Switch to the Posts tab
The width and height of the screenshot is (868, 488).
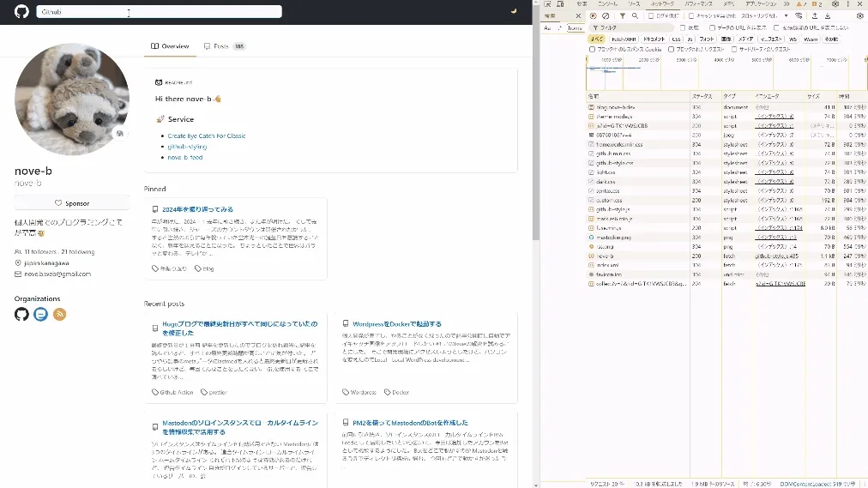pos(223,46)
